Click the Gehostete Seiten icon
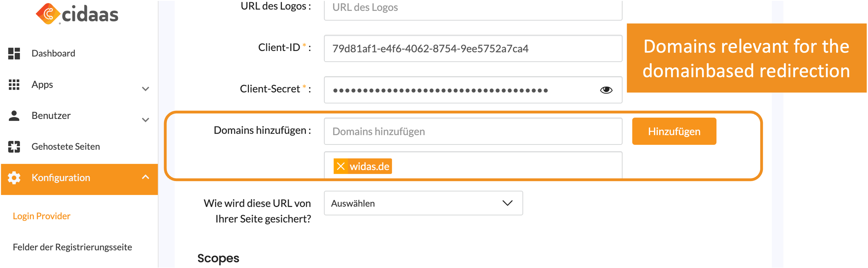The width and height of the screenshot is (868, 268). pos(14,146)
